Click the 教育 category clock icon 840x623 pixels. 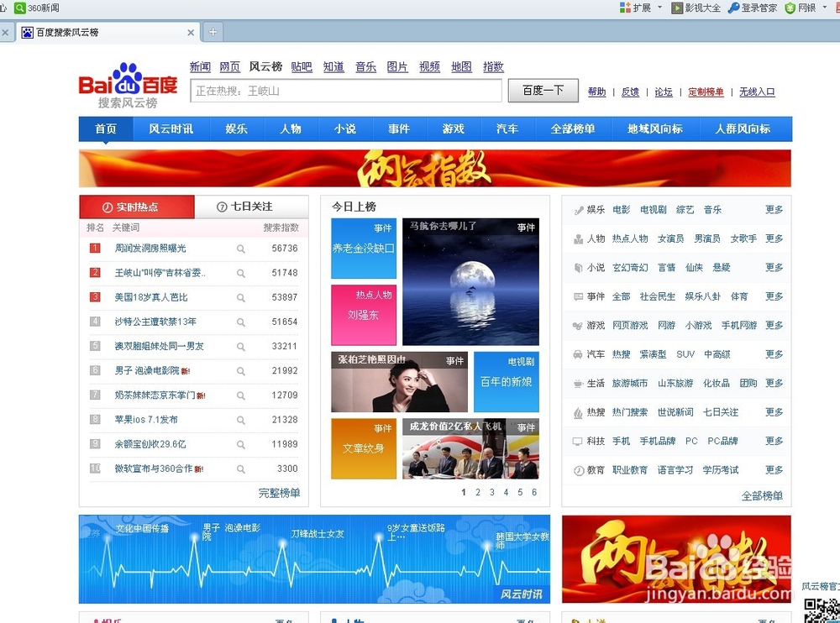click(x=578, y=470)
